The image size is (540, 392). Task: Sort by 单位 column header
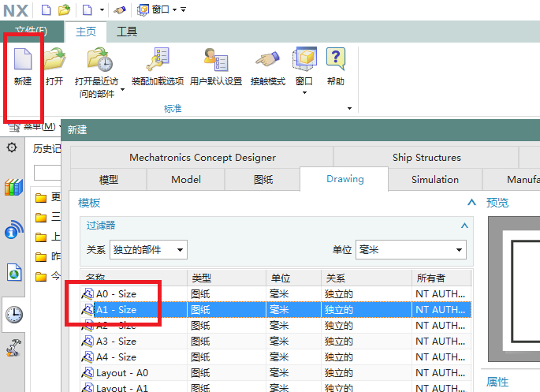click(x=294, y=278)
